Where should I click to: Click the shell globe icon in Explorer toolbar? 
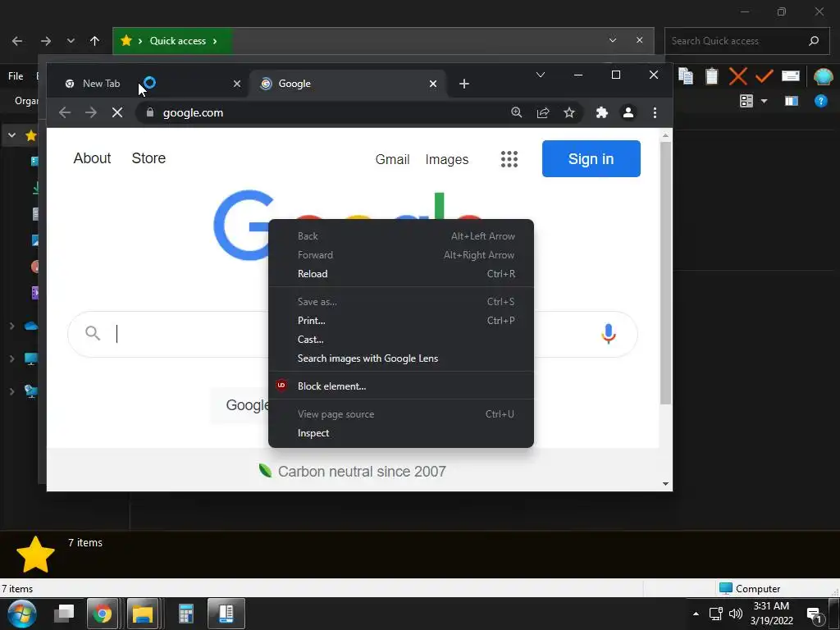pyautogui.click(x=823, y=76)
